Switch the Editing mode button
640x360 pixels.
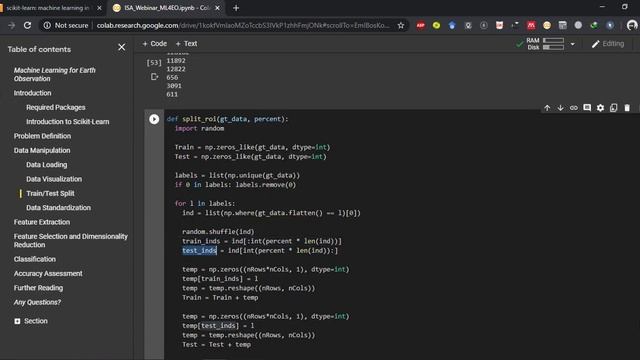pyautogui.click(x=608, y=44)
